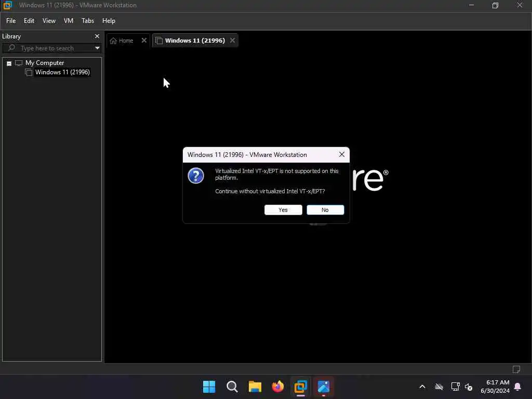Open the clock showing 6:17 AM

495,387
